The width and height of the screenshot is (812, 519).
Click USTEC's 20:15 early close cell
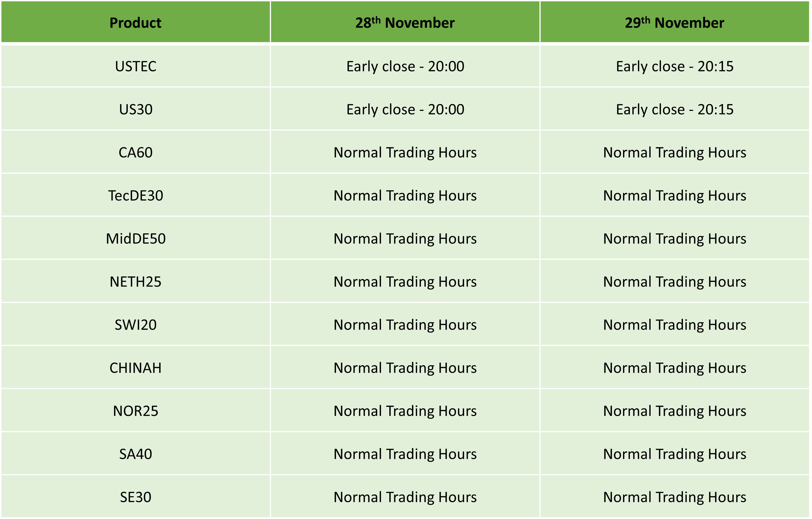pos(674,66)
